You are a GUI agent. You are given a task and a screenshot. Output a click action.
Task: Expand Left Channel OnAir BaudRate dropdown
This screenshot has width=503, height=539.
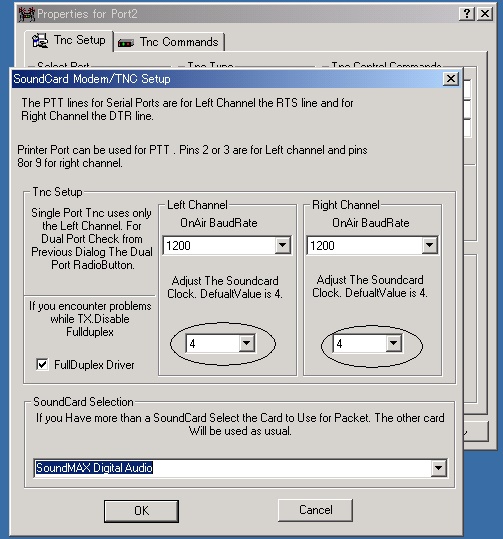pyautogui.click(x=283, y=245)
